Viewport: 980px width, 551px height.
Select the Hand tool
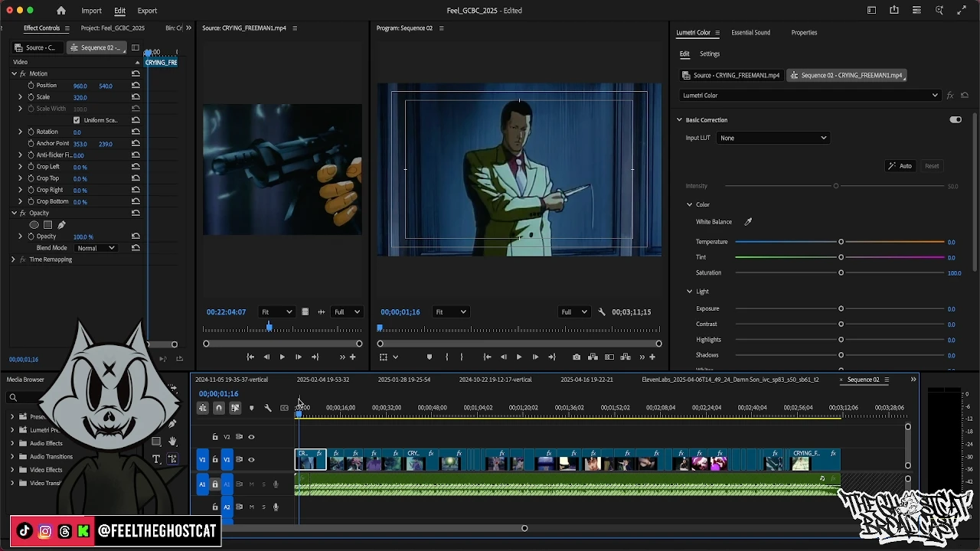pyautogui.click(x=172, y=442)
